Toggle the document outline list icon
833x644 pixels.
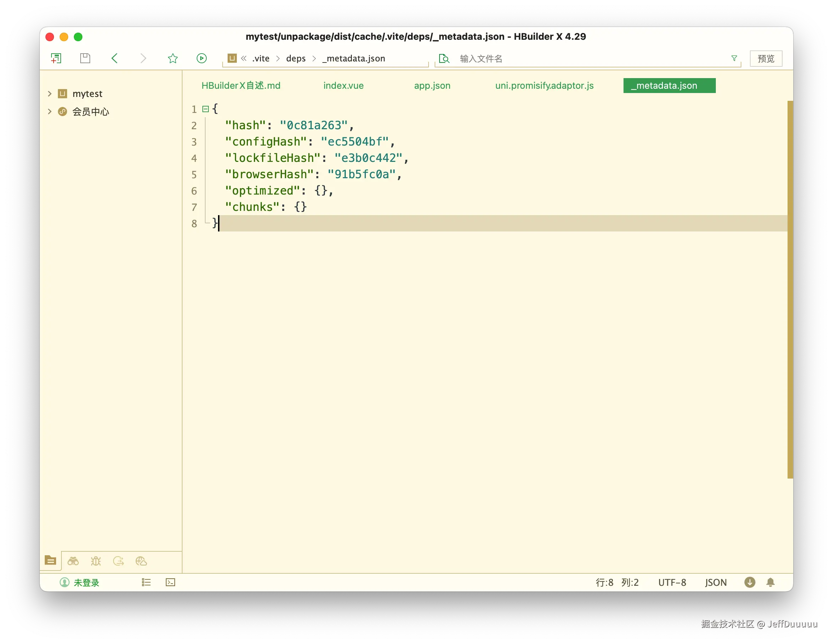pyautogui.click(x=146, y=582)
